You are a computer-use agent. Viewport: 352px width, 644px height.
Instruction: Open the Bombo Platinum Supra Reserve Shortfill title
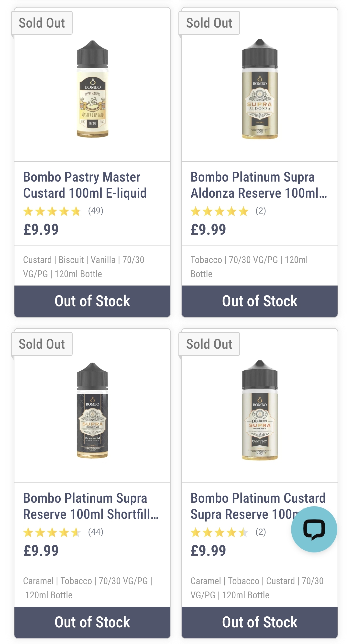click(x=91, y=506)
